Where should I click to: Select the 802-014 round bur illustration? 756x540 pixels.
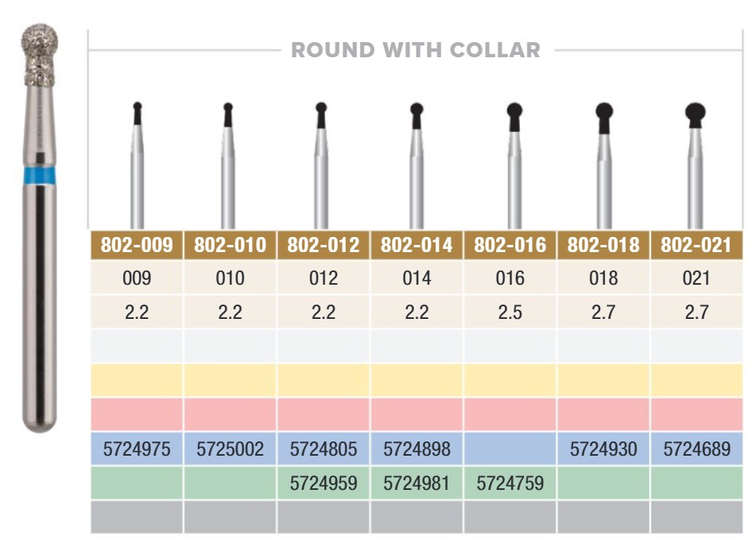[x=417, y=165]
